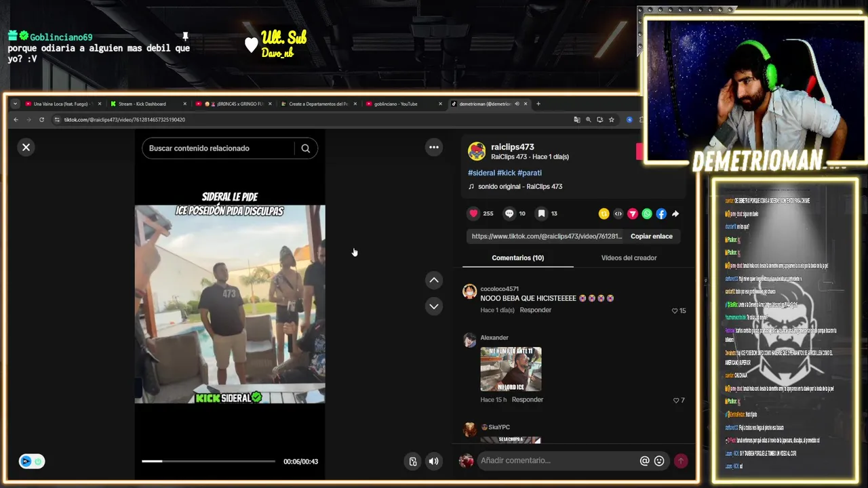Repost video with yellow repost icon
This screenshot has width=868, height=488.
coord(604,213)
